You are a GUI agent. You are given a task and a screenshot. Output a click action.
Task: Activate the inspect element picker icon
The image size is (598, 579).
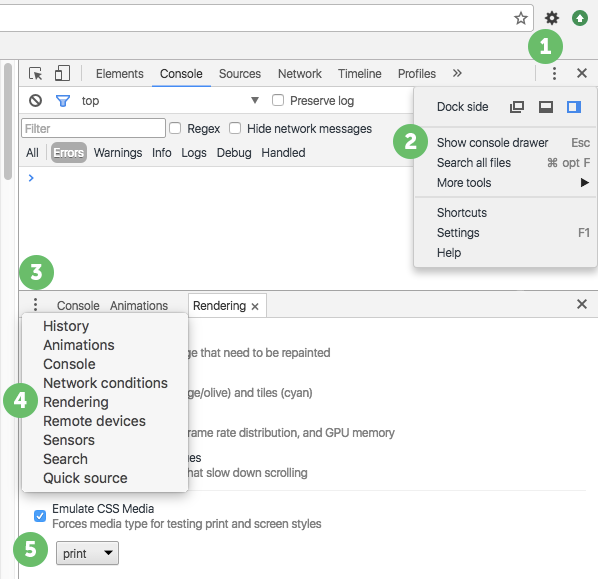36,73
